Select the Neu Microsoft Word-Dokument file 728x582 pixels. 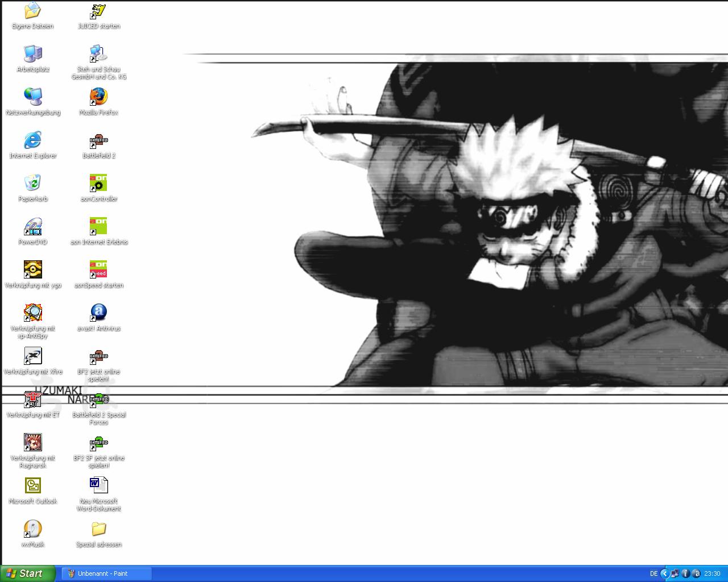coord(99,485)
